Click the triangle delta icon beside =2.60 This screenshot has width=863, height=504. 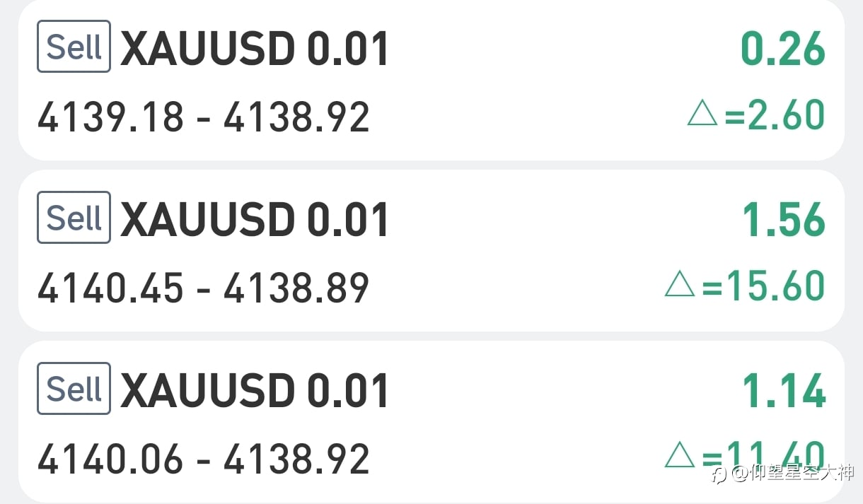[702, 114]
